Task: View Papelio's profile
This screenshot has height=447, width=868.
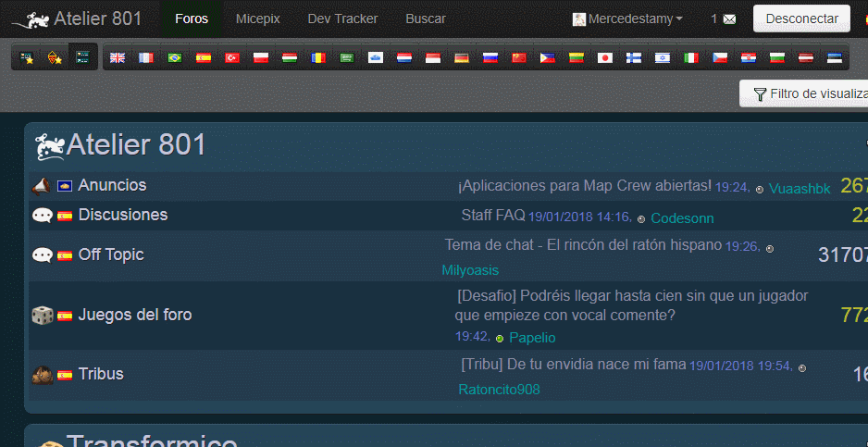Action: [x=532, y=338]
